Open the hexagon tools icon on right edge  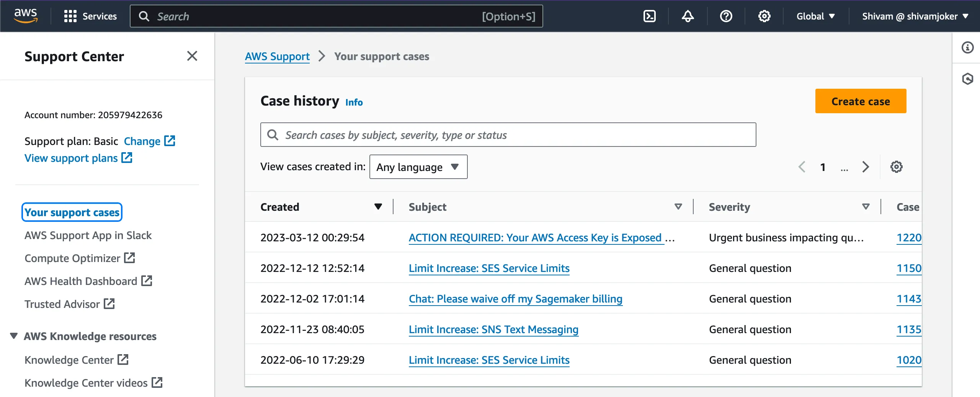pos(967,79)
